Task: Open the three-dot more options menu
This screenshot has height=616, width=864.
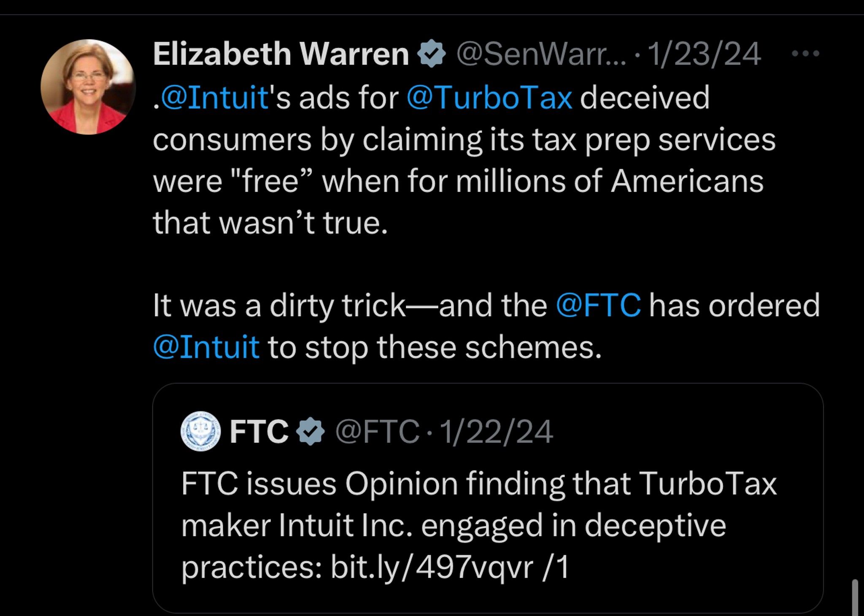Action: click(x=806, y=54)
